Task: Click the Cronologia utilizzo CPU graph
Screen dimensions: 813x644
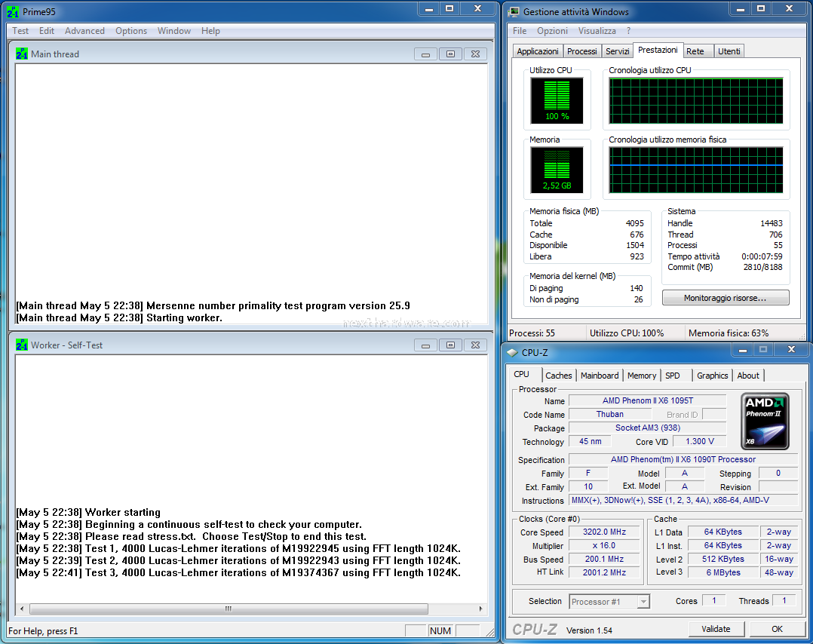Action: 696,101
